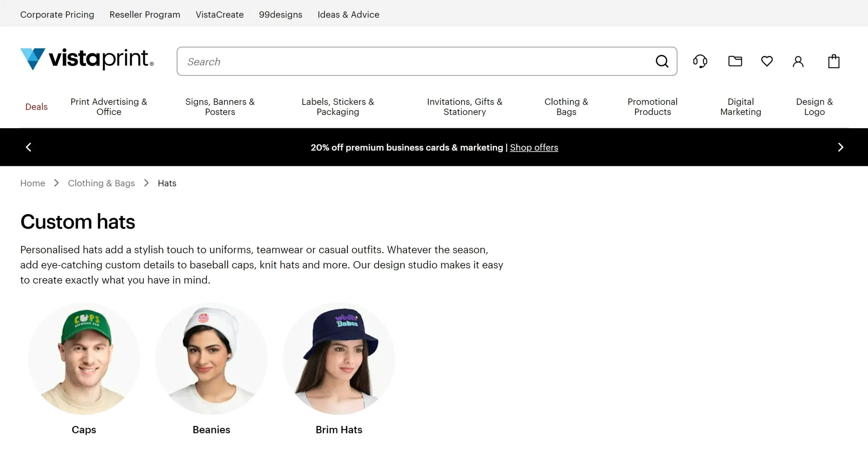View saved favorites using the heart icon
868x449 pixels.
pyautogui.click(x=767, y=61)
